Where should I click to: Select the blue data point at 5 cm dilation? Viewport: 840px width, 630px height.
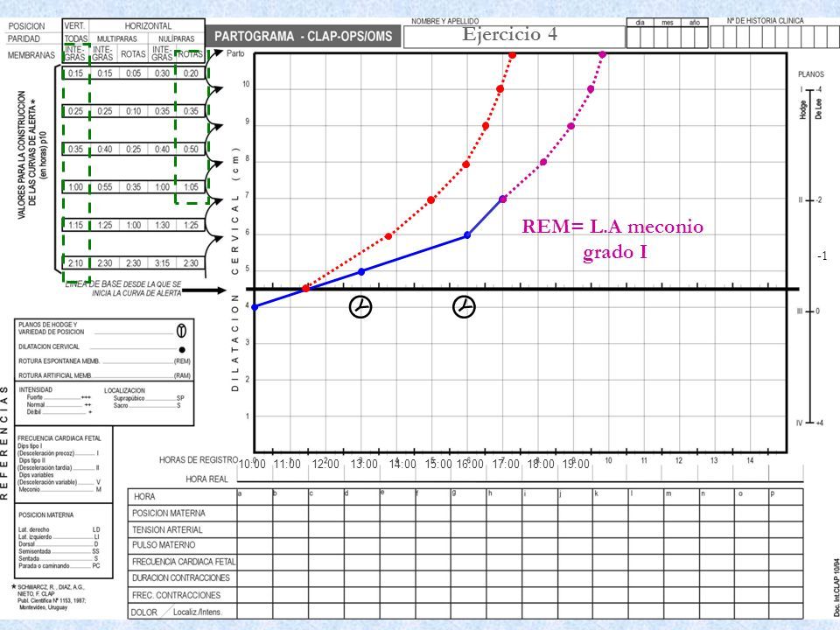(361, 271)
